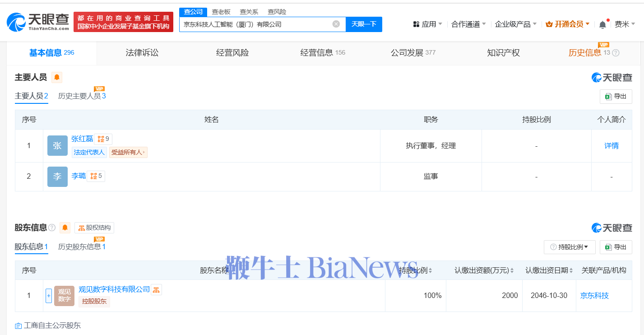Open the 开通会员 dropdown

[568, 24]
